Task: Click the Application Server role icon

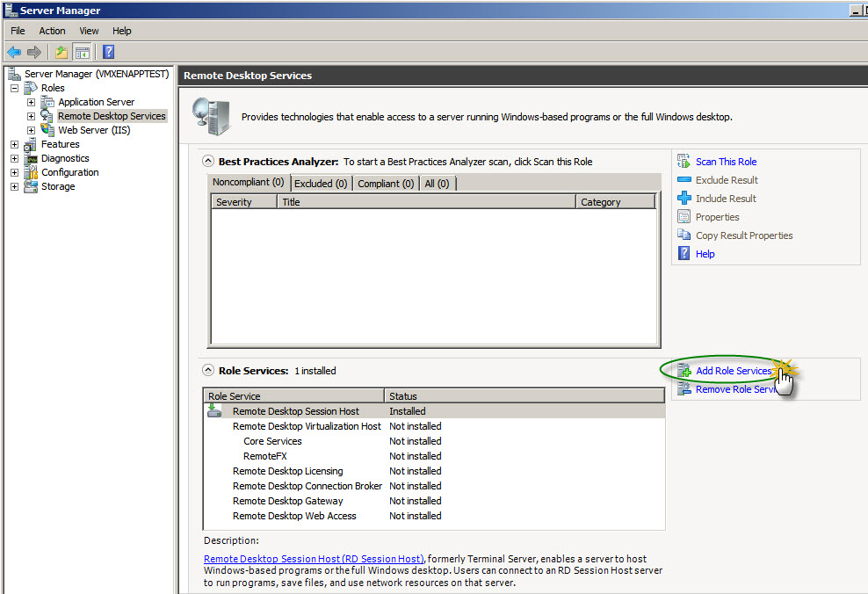Action: coord(48,102)
